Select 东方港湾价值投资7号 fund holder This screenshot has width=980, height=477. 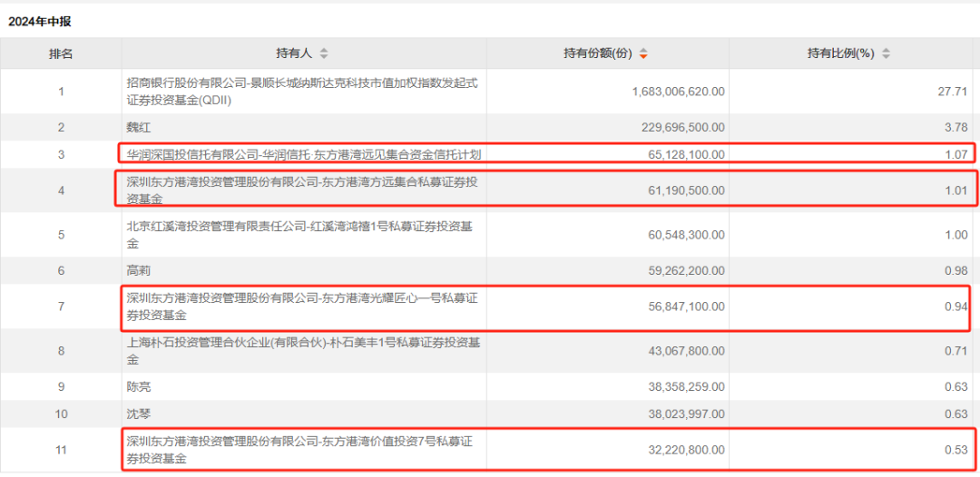tap(302, 450)
